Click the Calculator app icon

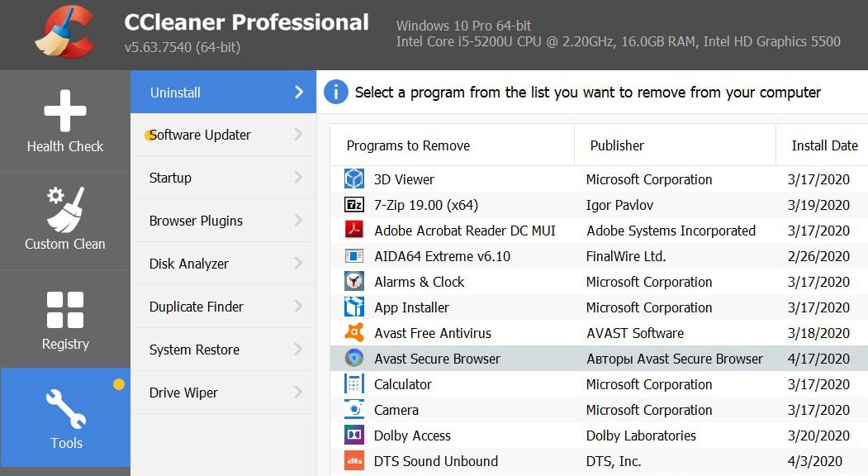[x=354, y=384]
